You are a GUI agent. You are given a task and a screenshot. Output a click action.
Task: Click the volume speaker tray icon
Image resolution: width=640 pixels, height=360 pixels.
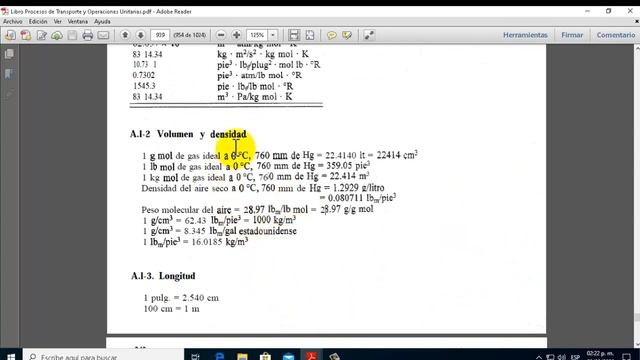[x=562, y=357]
